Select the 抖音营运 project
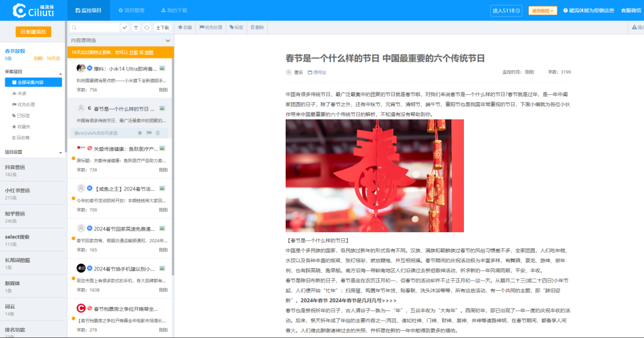This screenshot has height=338, width=644. tap(32, 170)
